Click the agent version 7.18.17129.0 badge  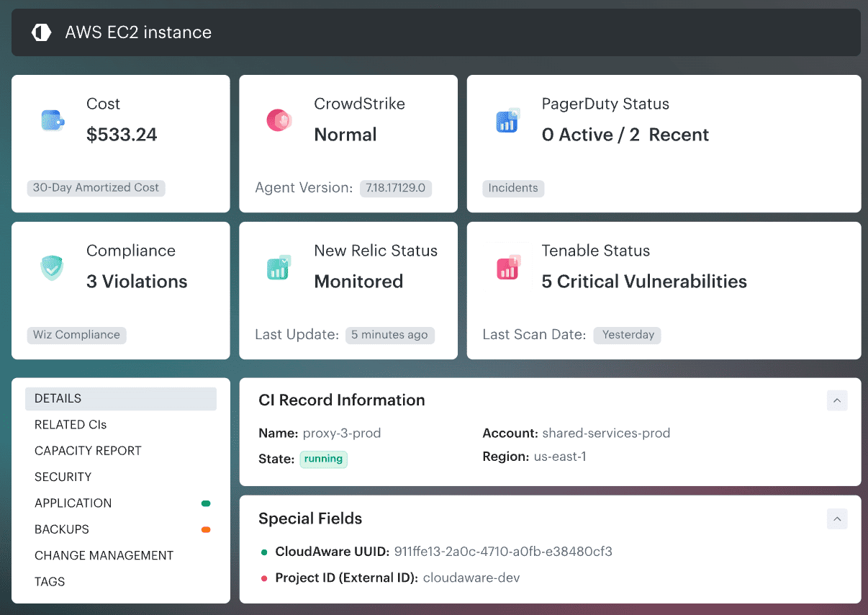395,188
